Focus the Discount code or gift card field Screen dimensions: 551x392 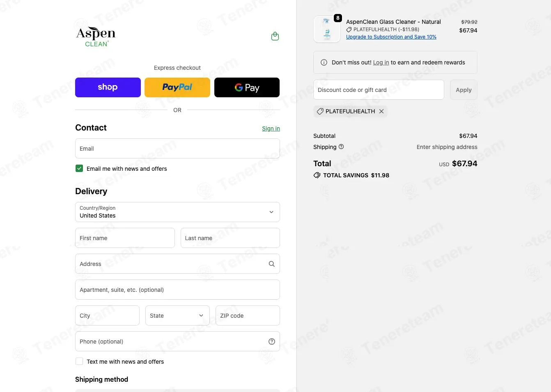coord(379,90)
